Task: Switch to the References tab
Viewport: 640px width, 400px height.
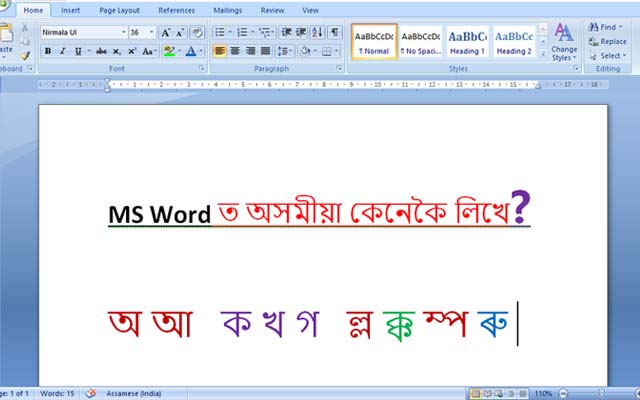Action: 176,10
